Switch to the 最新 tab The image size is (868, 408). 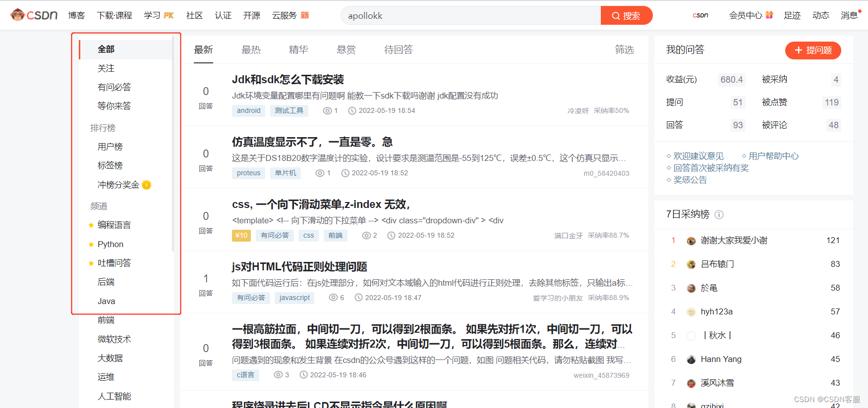point(203,50)
